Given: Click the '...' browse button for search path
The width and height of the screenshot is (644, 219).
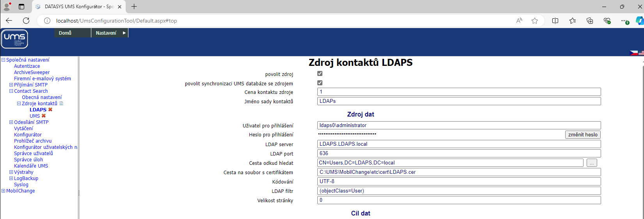Looking at the screenshot, I should pyautogui.click(x=592, y=163).
